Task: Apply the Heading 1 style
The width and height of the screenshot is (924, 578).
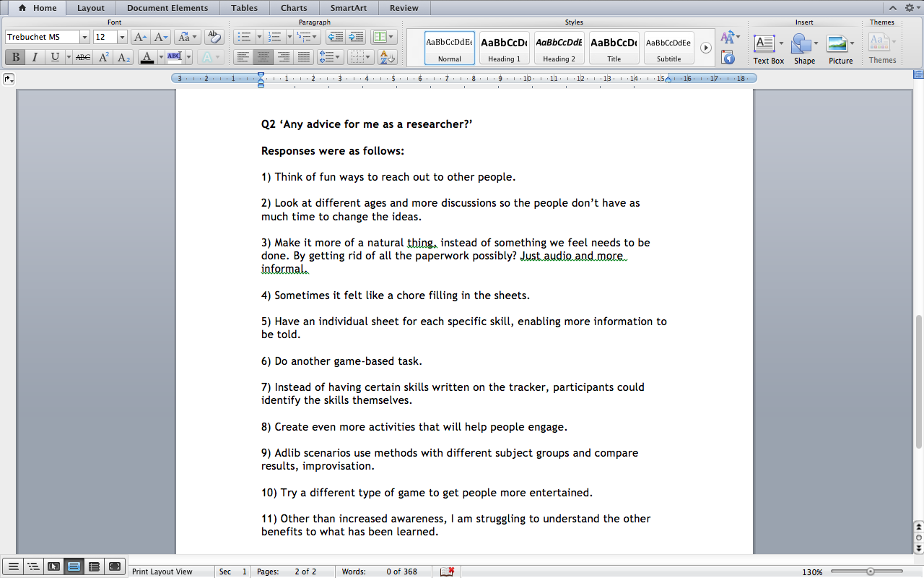Action: click(504, 48)
